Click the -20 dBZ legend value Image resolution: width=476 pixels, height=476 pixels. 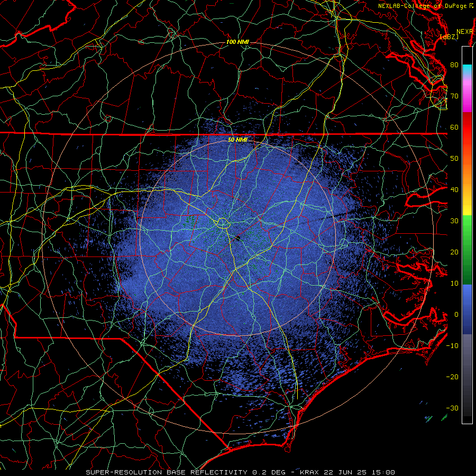pyautogui.click(x=452, y=377)
